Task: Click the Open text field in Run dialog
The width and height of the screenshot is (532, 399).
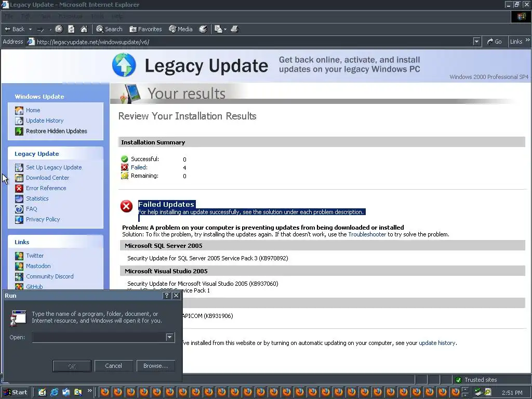Action: [x=99, y=337]
